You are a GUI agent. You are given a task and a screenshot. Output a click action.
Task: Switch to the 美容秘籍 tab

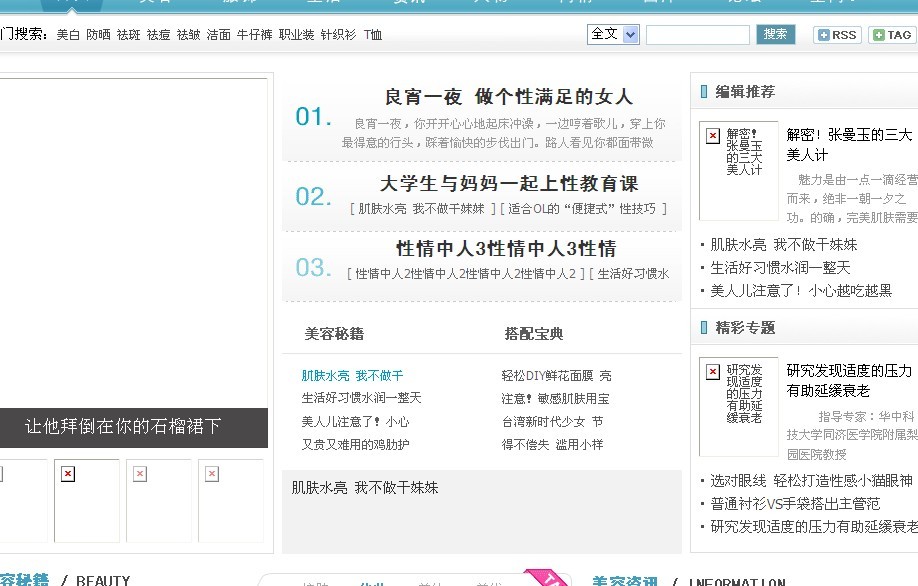coord(334,334)
